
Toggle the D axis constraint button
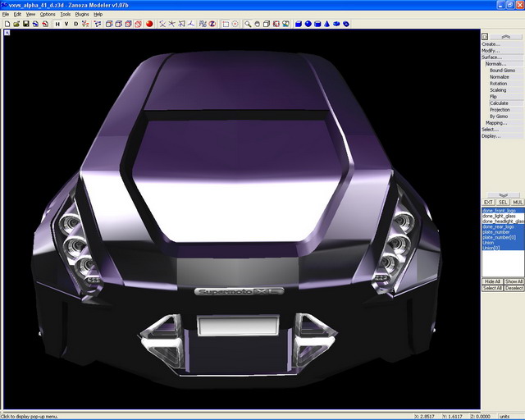pos(76,24)
